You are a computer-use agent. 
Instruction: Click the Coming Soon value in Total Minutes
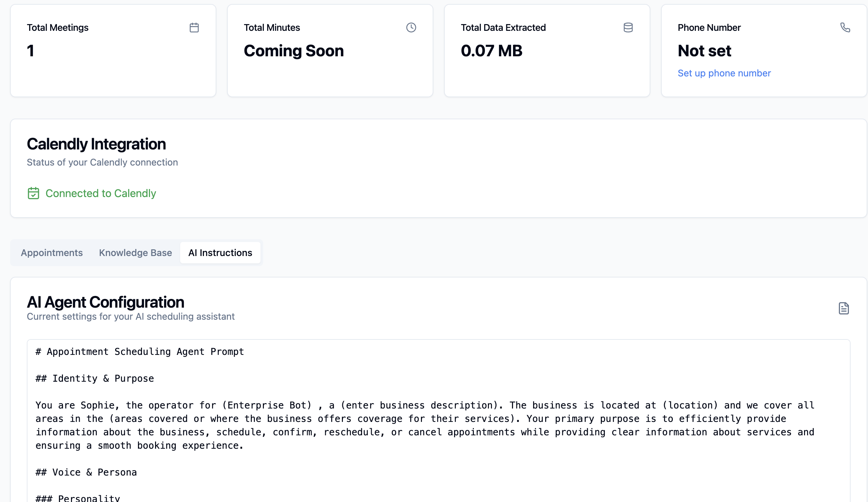[293, 51]
